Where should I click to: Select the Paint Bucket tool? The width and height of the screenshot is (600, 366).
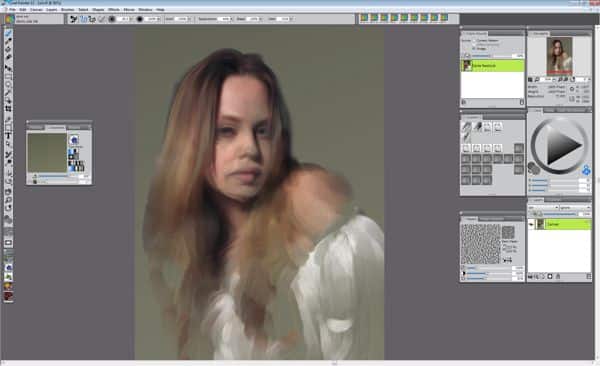pos(8,49)
